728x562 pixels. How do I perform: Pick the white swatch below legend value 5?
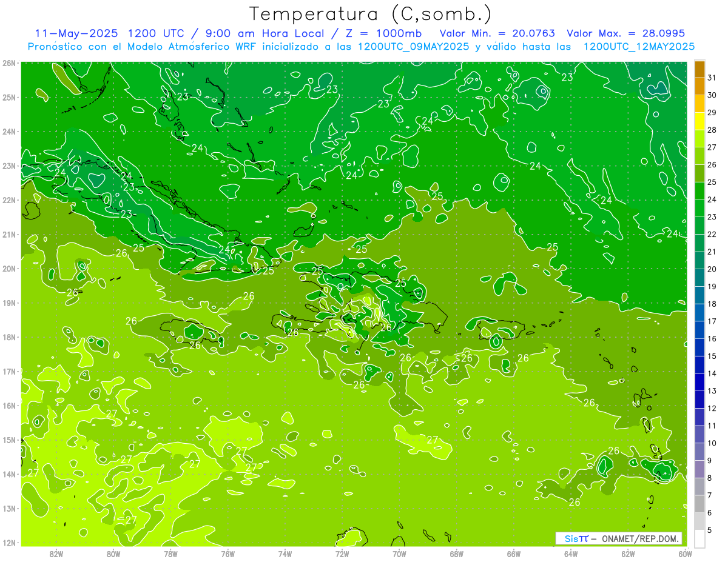(699, 538)
